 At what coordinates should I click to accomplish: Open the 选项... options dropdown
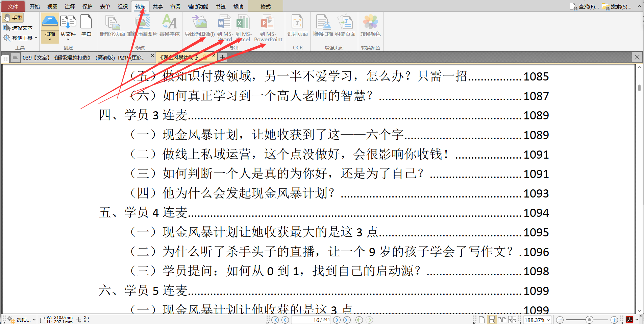(x=21, y=320)
